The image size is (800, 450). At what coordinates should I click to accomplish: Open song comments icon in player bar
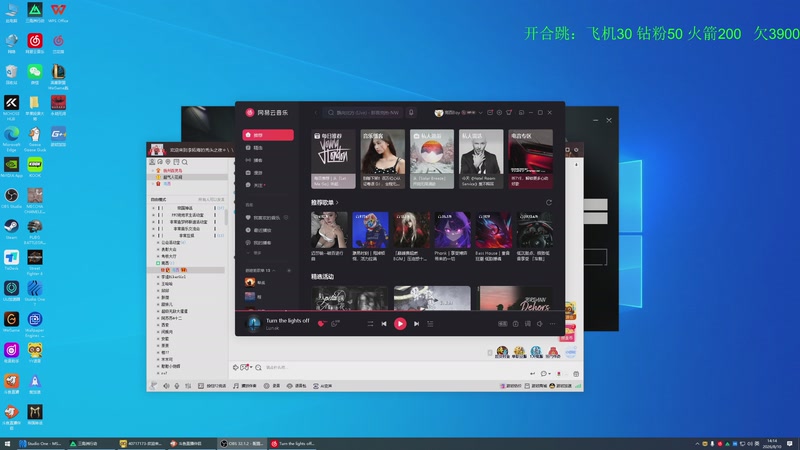pyautogui.click(x=335, y=323)
